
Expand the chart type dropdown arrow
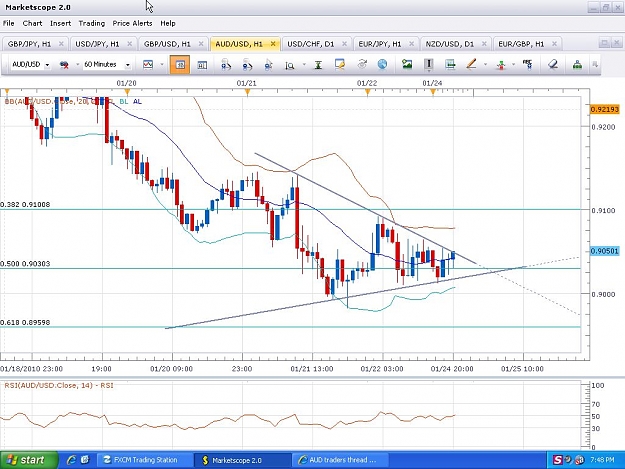pyautogui.click(x=162, y=65)
